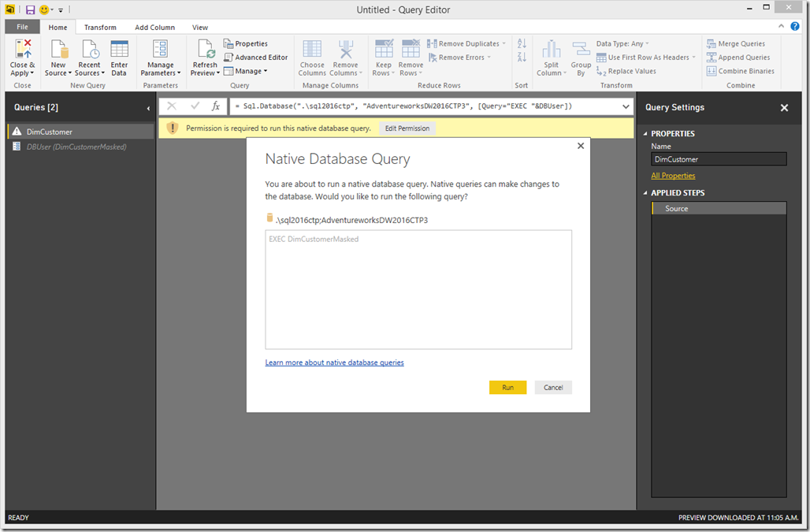
Task: Open the Advanced Editor
Action: [x=256, y=58]
